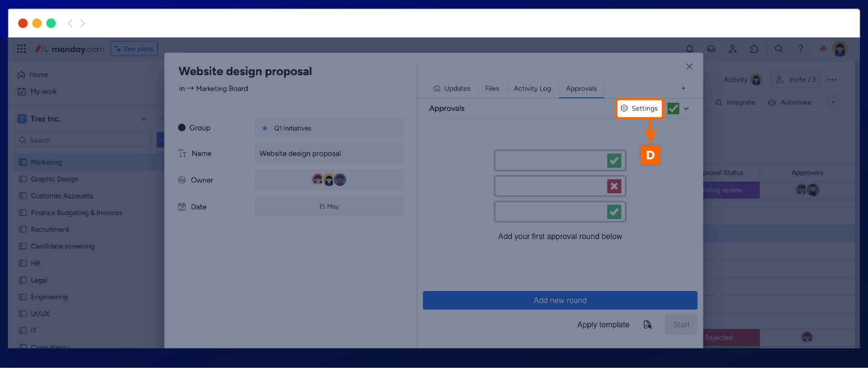The width and height of the screenshot is (868, 368).
Task: Click the Q1 Initiatives group color dot
Action: pos(265,129)
